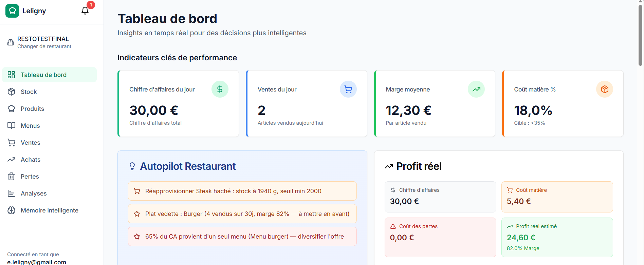Click the shopping cart icon on Ventes du jour
Screen dimensions: 644x265
(x=348, y=89)
